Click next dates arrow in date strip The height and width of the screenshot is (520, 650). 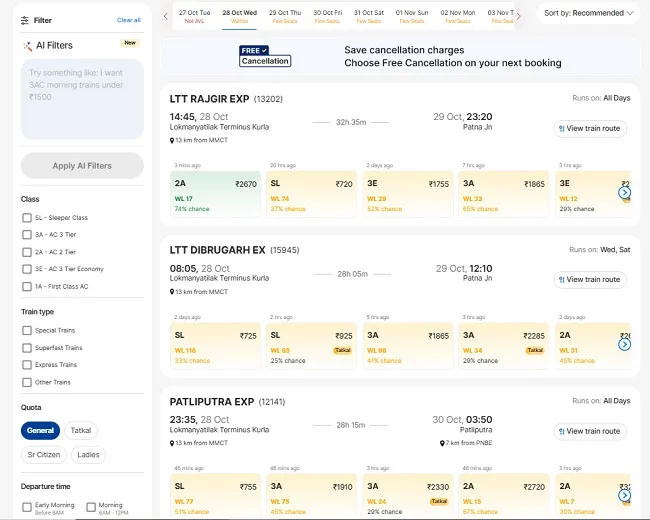click(x=519, y=17)
